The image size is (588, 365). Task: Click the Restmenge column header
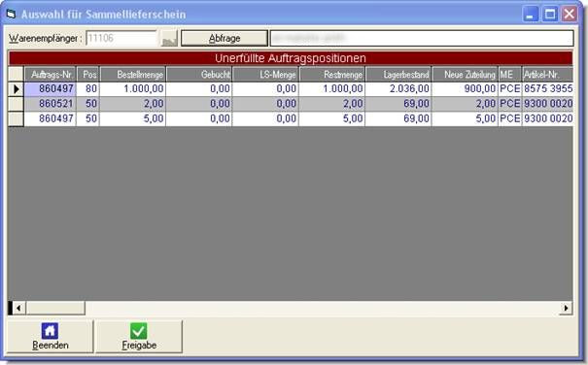(x=332, y=74)
